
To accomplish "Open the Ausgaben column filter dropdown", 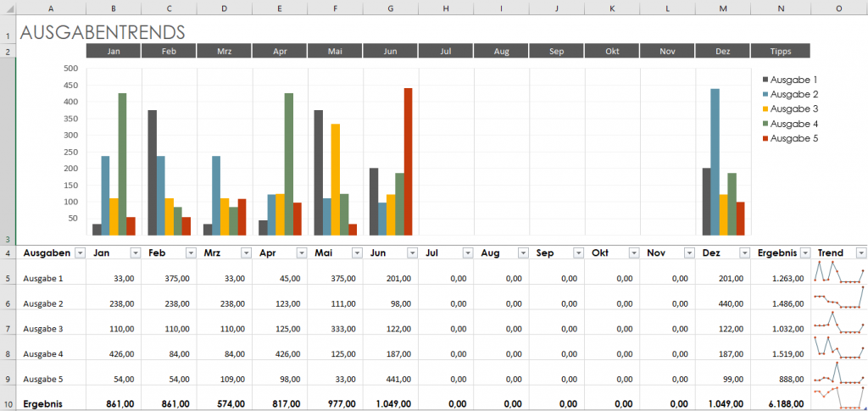I will tap(80, 253).
